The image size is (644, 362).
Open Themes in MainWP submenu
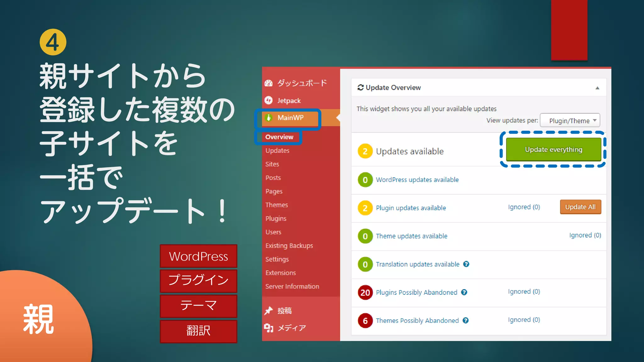tap(276, 205)
